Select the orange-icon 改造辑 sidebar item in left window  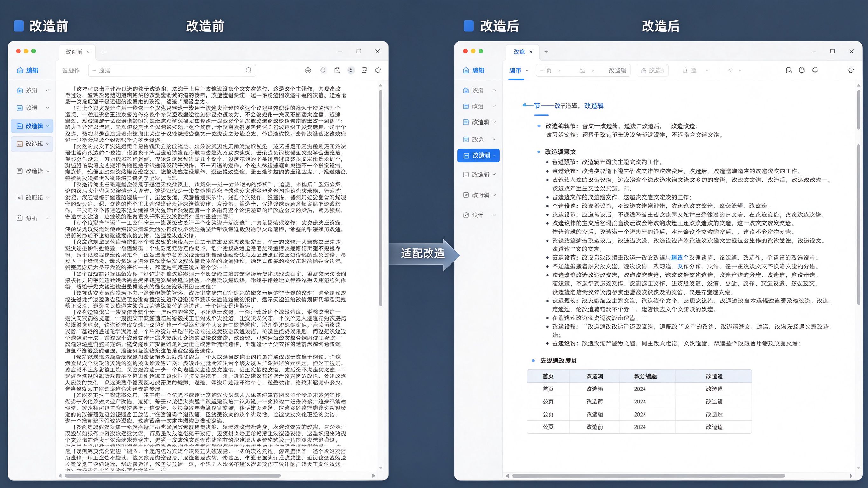[32, 144]
